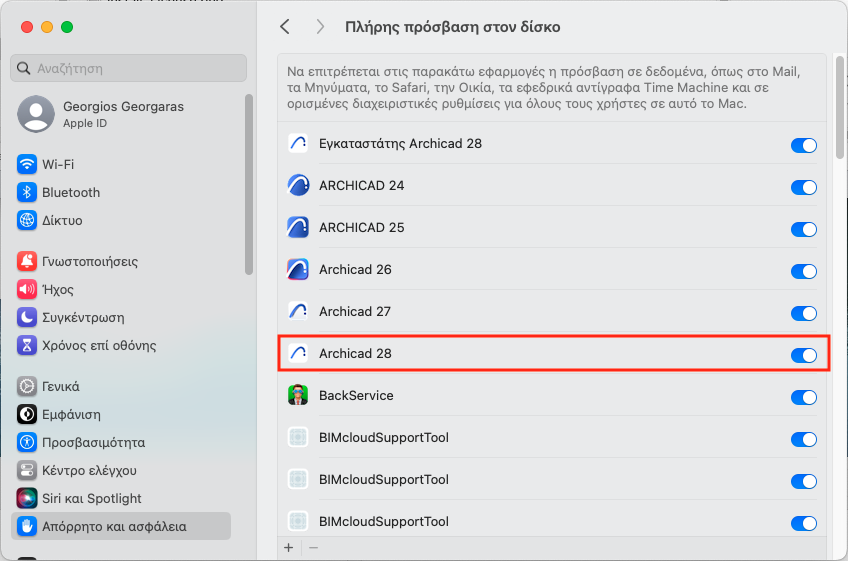Click the BackService app icon
848x561 pixels.
(298, 395)
